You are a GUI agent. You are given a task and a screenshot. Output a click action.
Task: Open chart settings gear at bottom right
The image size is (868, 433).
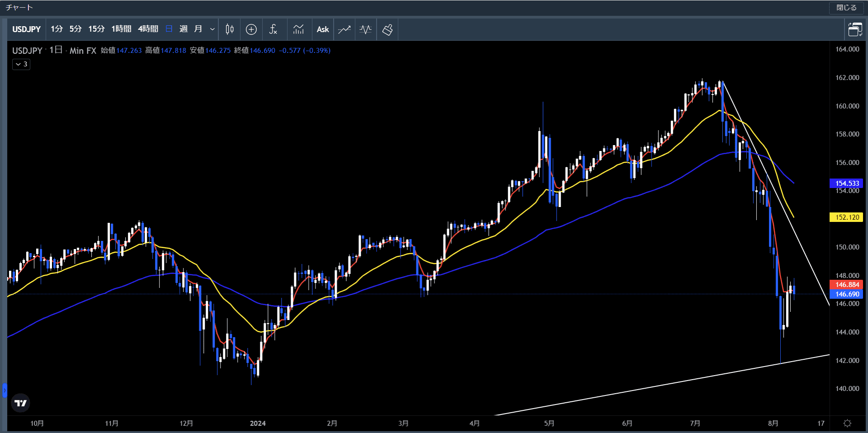pyautogui.click(x=848, y=424)
